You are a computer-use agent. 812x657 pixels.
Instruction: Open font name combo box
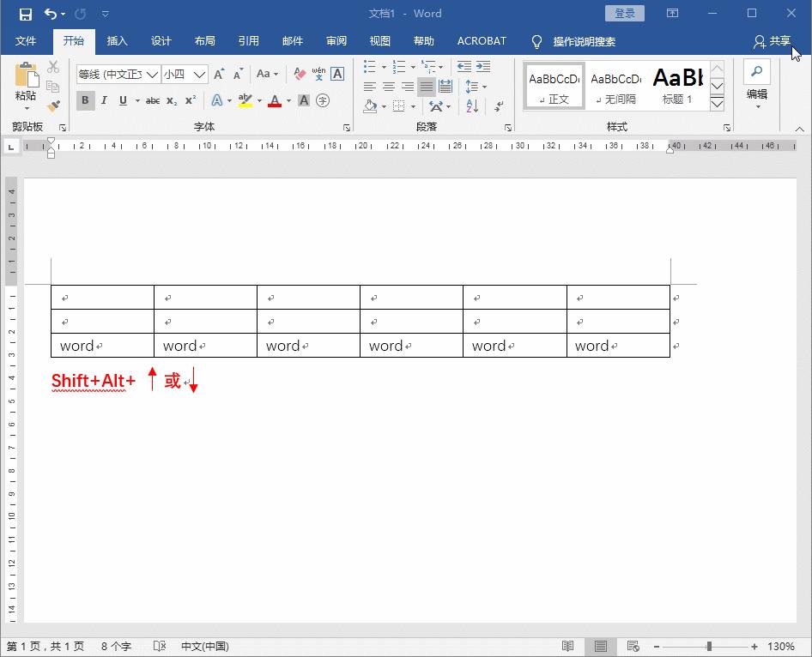(118, 75)
